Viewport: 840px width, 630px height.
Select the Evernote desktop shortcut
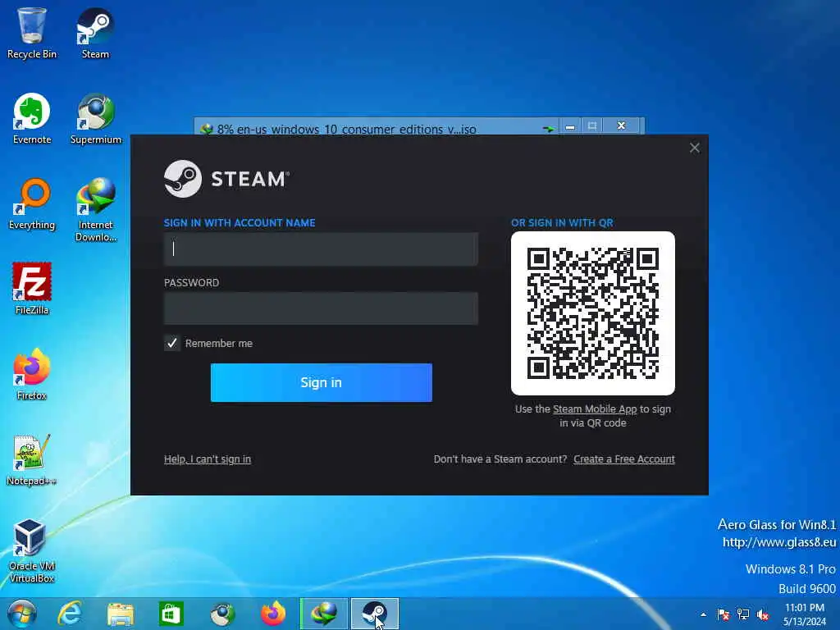click(x=32, y=119)
